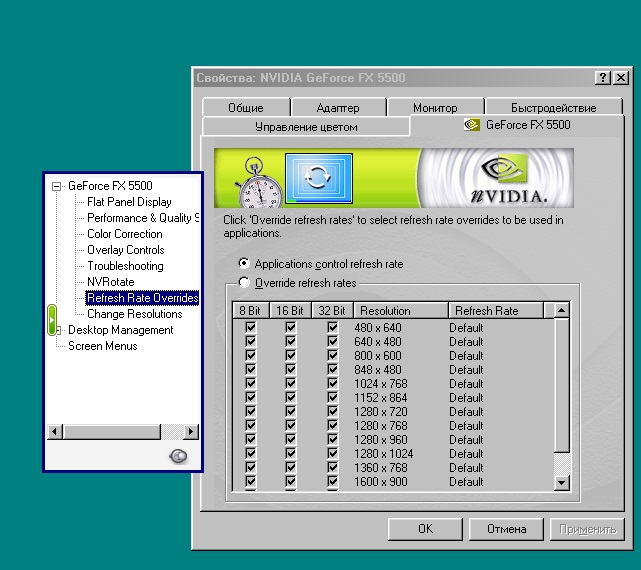Expand the Desktop Management tree node

(59, 330)
